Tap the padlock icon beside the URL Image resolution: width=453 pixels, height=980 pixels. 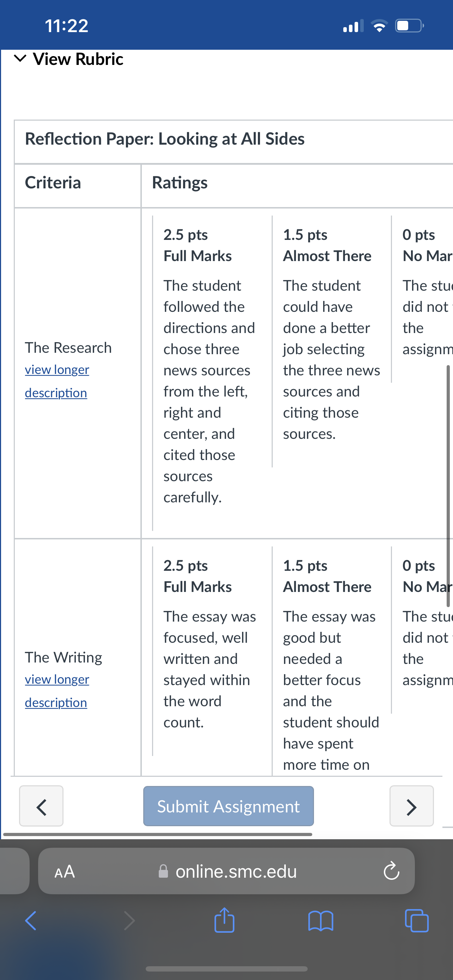[163, 871]
